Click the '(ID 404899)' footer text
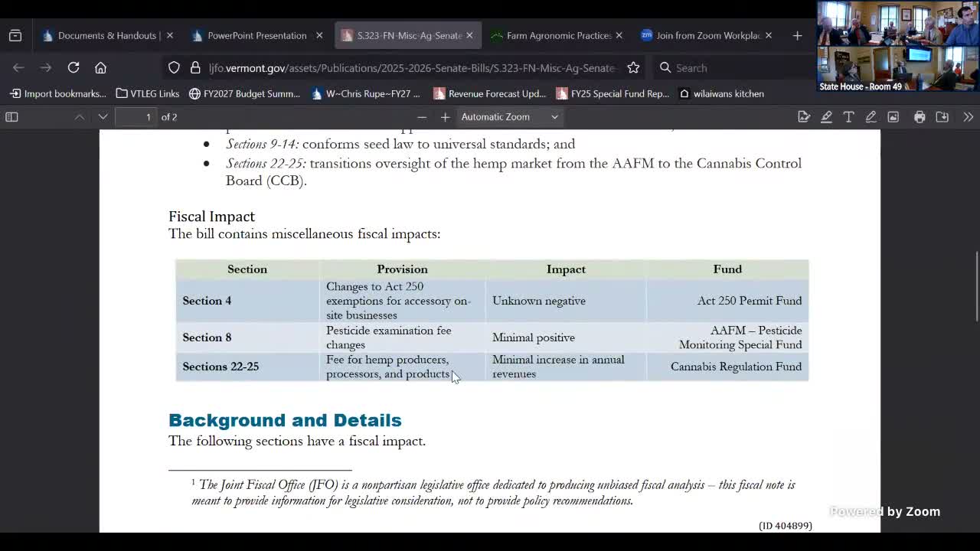Viewport: 980px width, 551px height. pos(786,526)
